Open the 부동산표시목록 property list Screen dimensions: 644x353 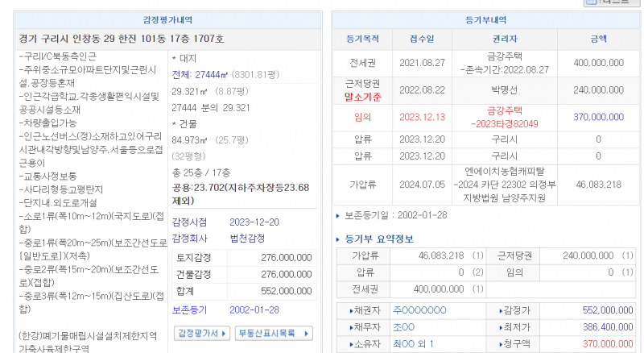(273, 333)
